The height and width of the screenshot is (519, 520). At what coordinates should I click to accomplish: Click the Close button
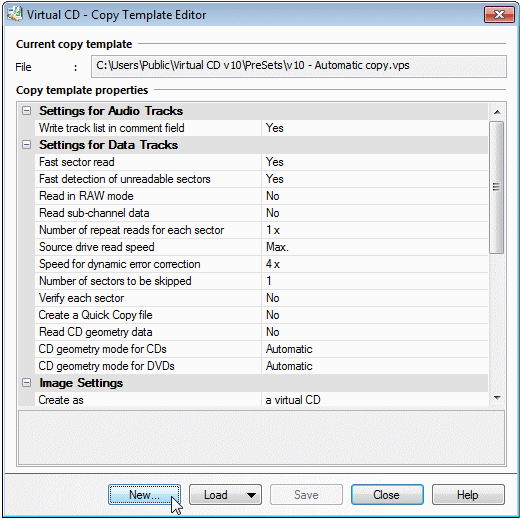click(387, 495)
